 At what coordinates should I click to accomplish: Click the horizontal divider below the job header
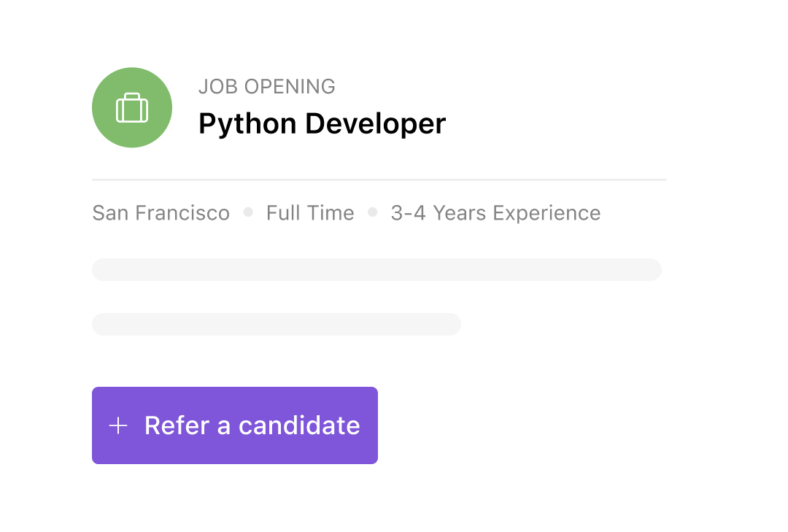click(379, 180)
